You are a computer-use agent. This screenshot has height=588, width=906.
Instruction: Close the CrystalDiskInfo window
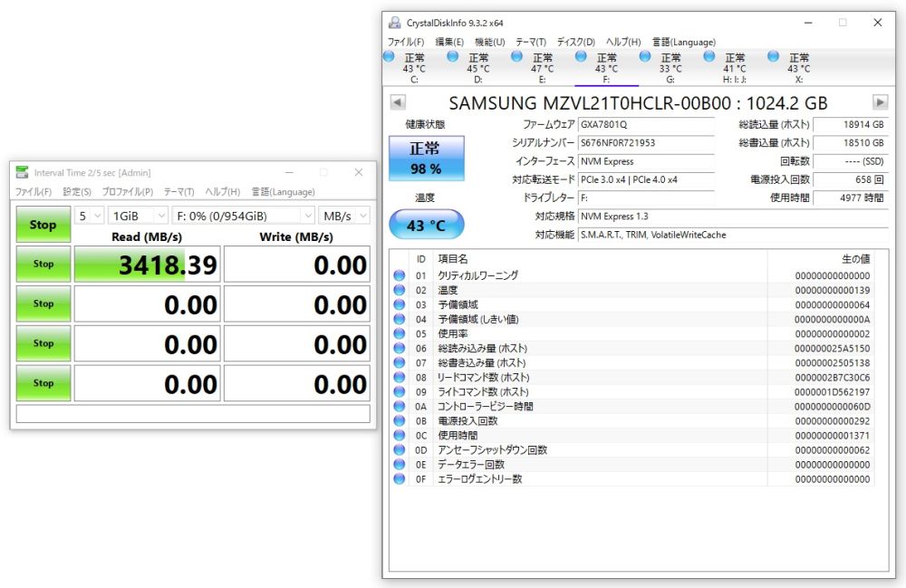coord(878,23)
